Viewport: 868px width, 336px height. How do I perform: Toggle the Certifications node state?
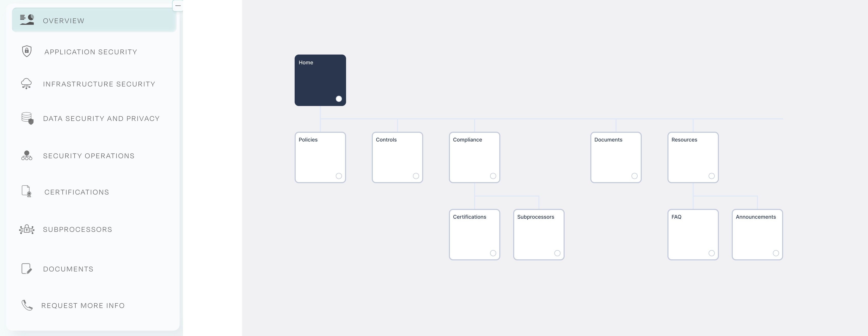(x=493, y=253)
